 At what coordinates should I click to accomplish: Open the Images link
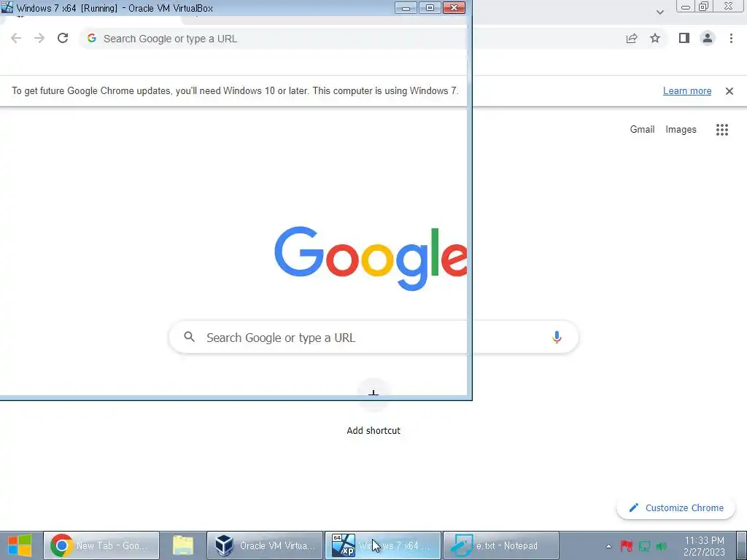(x=681, y=130)
